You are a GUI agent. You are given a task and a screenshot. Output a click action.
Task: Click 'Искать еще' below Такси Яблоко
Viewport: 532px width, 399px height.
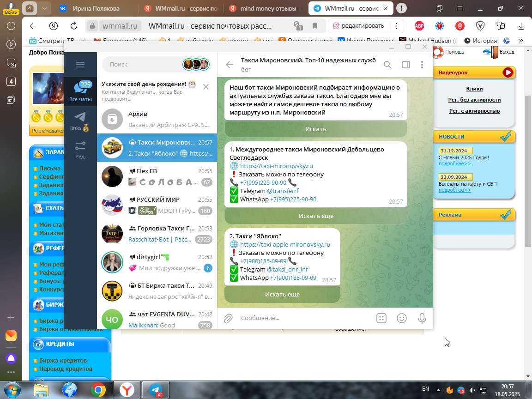tap(282, 295)
